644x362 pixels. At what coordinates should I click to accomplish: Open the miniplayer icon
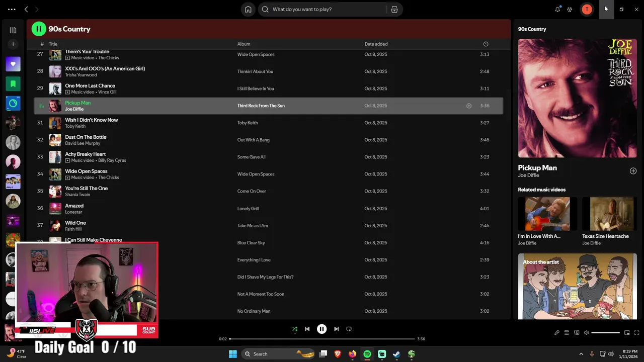[x=627, y=333]
